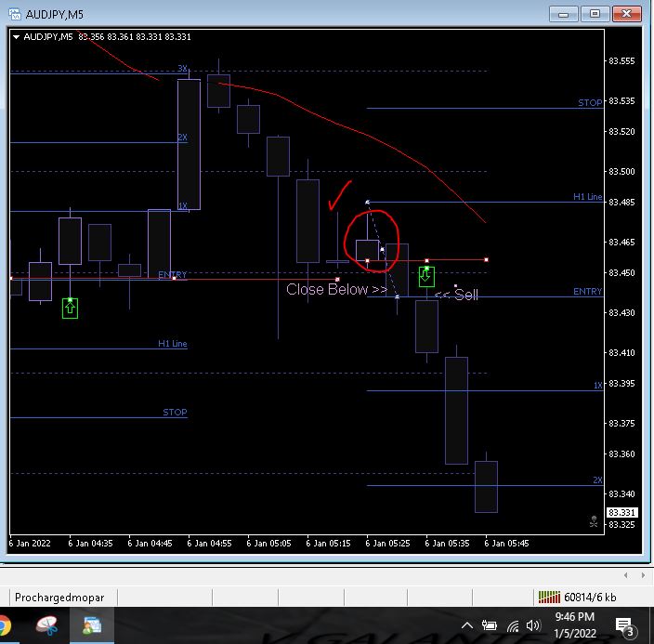The width and height of the screenshot is (654, 644).
Task: Select the red line handle at left ENTRY
Action: pos(175,279)
